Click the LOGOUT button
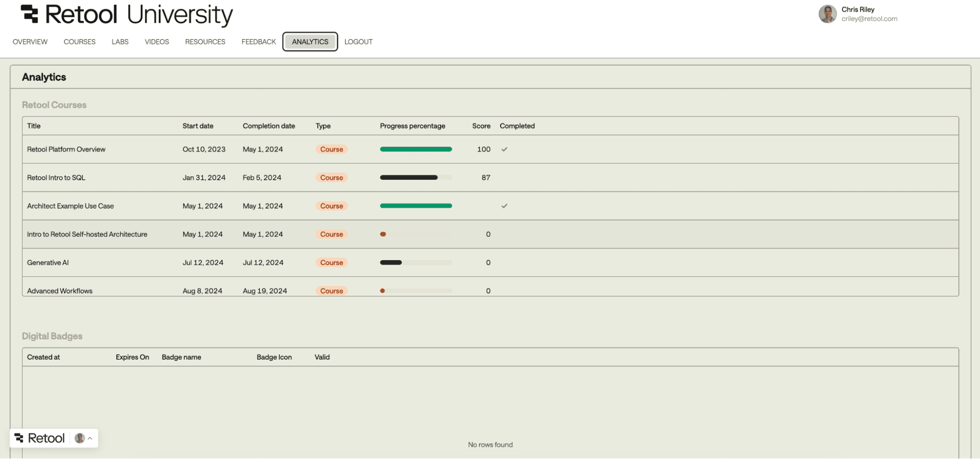This screenshot has height=459, width=980. [x=358, y=42]
